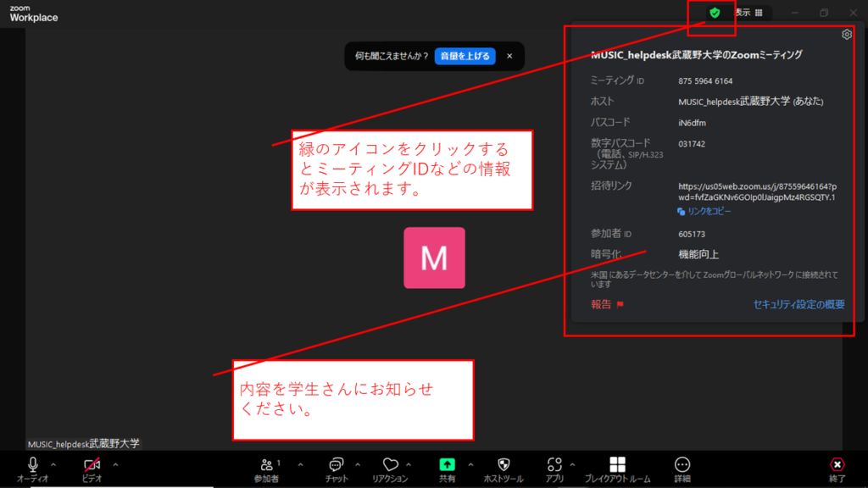This screenshot has width=868, height=488.
Task: Minimize the Zoom window
Action: (794, 13)
